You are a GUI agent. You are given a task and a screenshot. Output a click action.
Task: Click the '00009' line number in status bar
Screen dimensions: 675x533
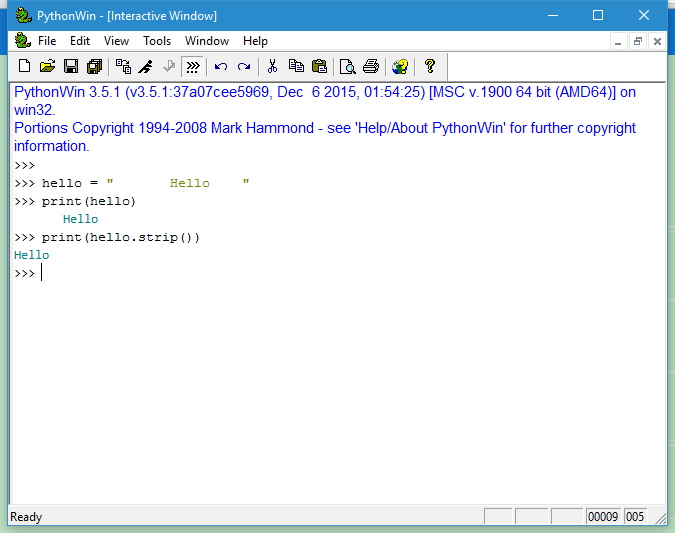[603, 517]
